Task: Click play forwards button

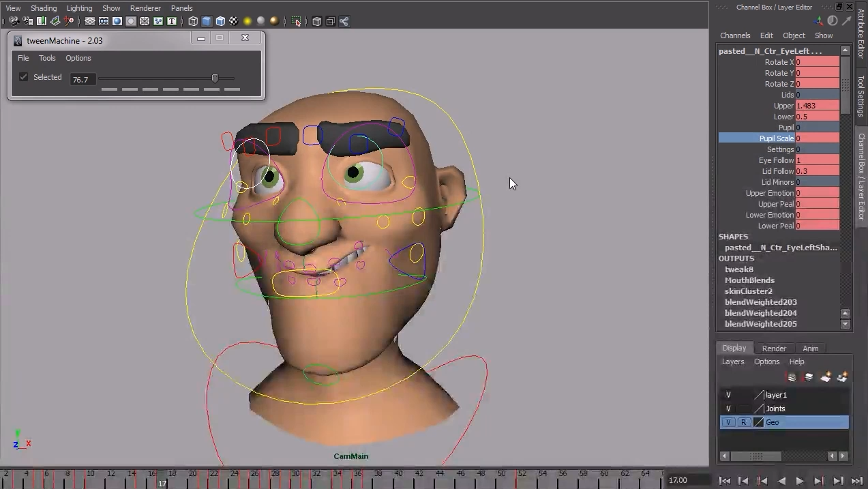Action: click(x=800, y=481)
